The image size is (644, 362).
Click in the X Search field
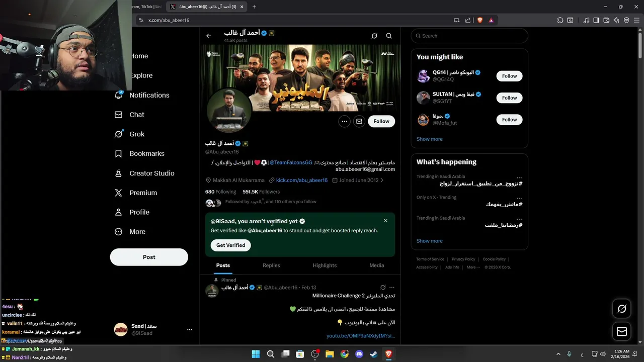[469, 36]
